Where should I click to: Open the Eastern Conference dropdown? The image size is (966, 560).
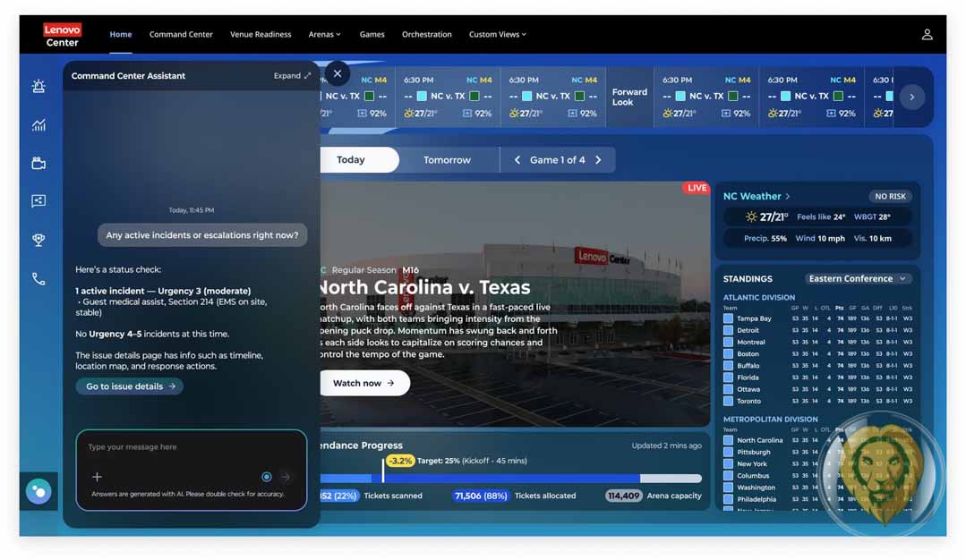858,279
